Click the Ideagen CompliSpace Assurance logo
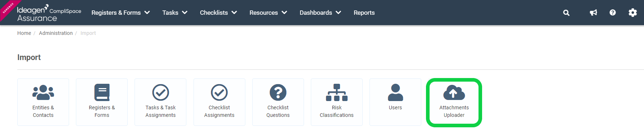 coord(49,13)
